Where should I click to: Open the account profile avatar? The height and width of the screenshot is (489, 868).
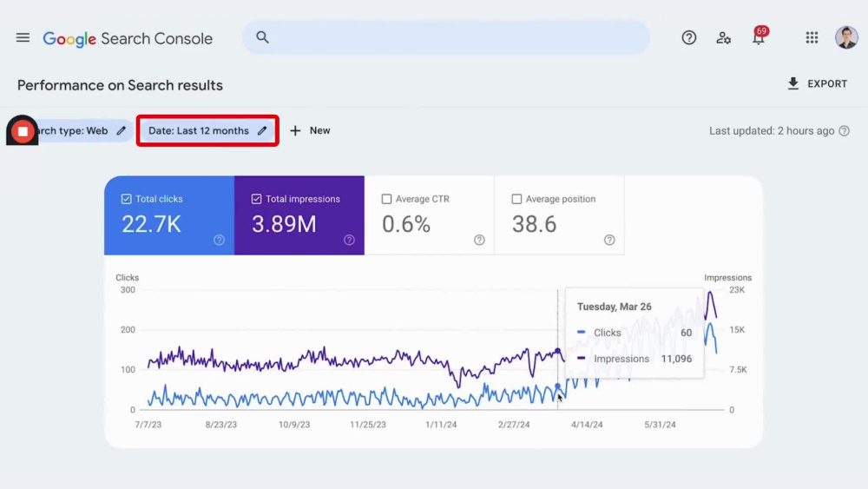tap(845, 37)
